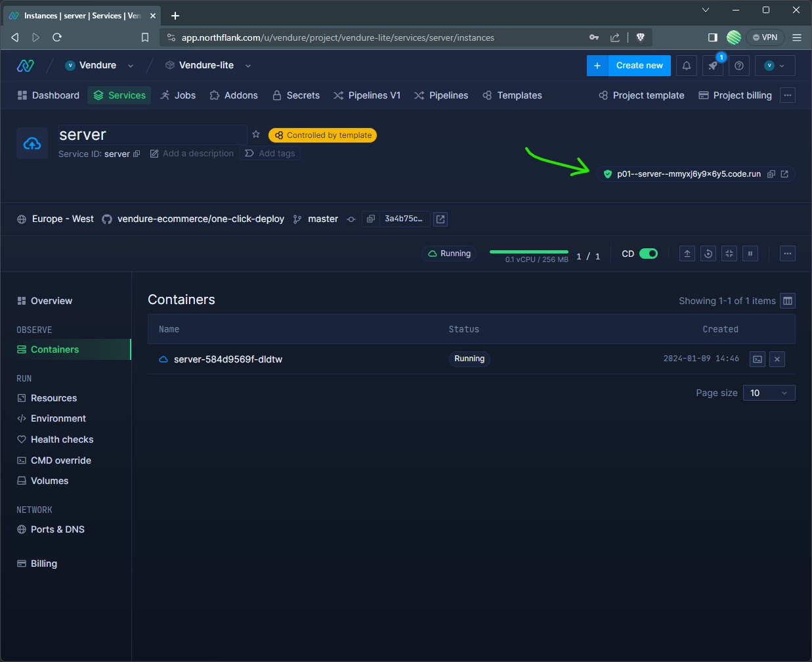Screen dimensions: 812x662
Task: Open the vendure-ecommerce/one-click-deploy repository link
Action: click(x=200, y=219)
